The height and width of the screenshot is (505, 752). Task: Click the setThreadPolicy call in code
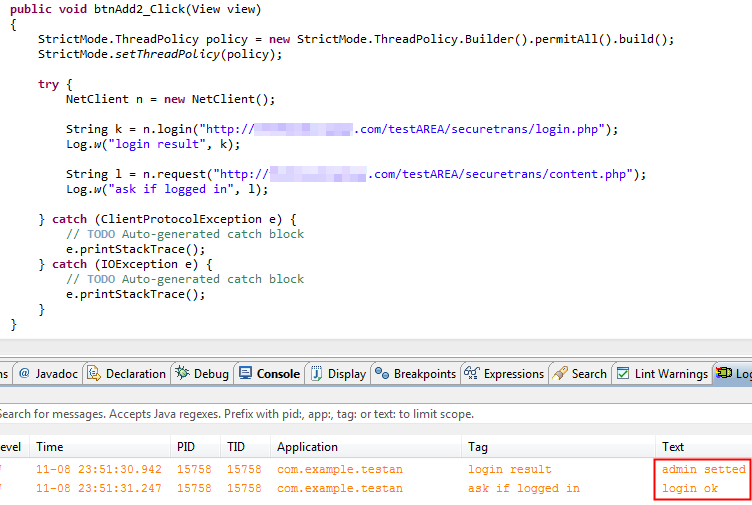(160, 54)
